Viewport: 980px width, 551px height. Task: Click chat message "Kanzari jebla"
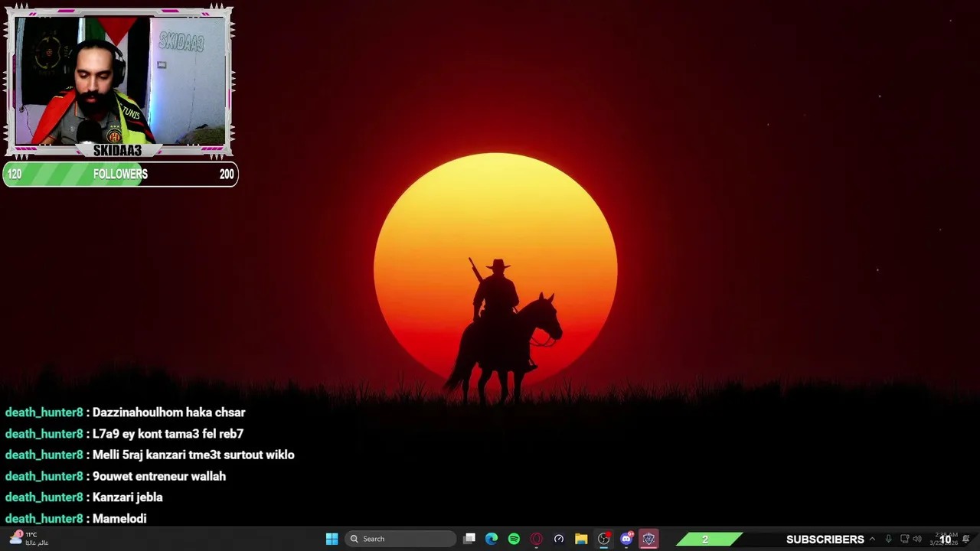click(127, 497)
